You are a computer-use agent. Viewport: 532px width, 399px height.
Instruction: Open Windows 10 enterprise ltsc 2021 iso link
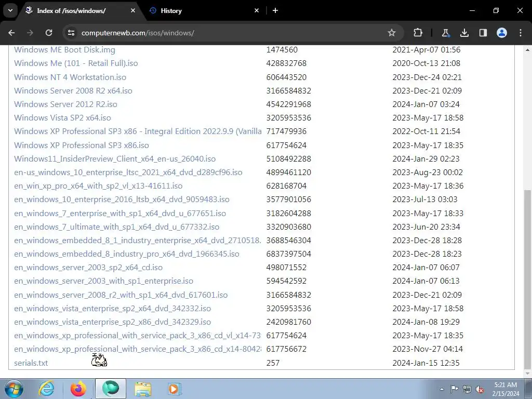tap(128, 172)
